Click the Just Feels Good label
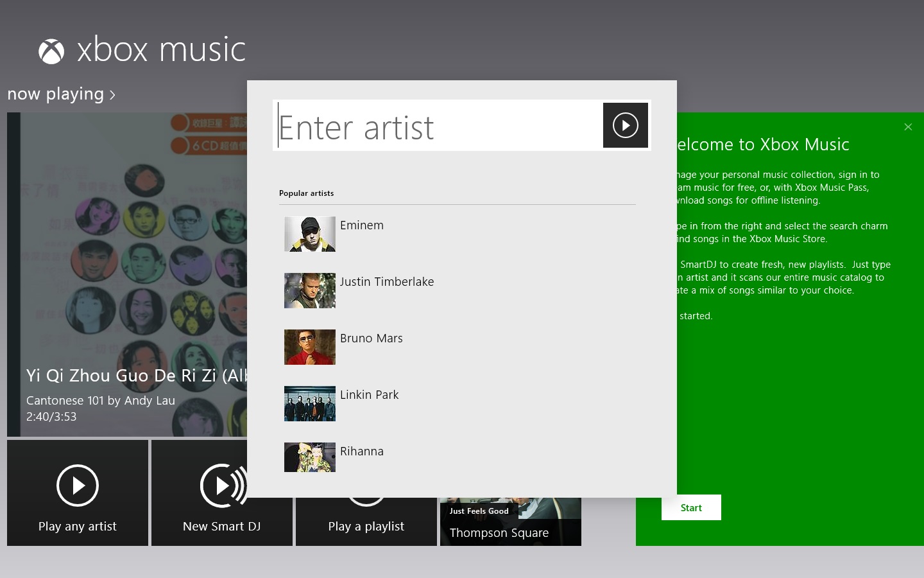 point(479,511)
